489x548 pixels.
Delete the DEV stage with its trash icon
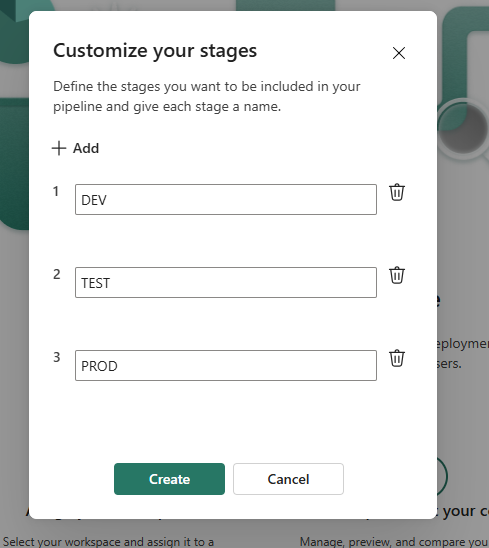[397, 192]
